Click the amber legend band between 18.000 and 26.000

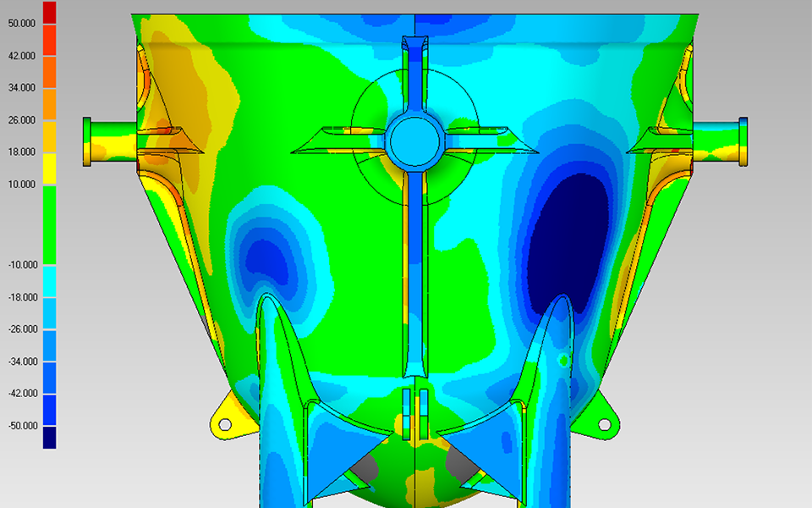[49, 136]
